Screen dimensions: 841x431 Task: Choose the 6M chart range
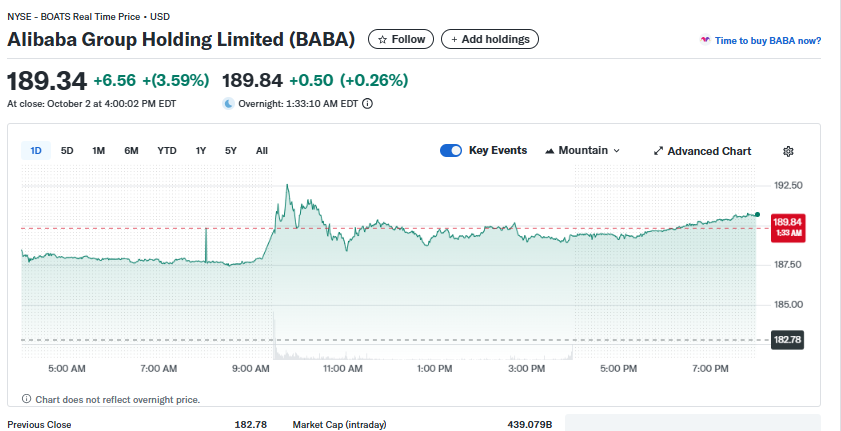(131, 151)
